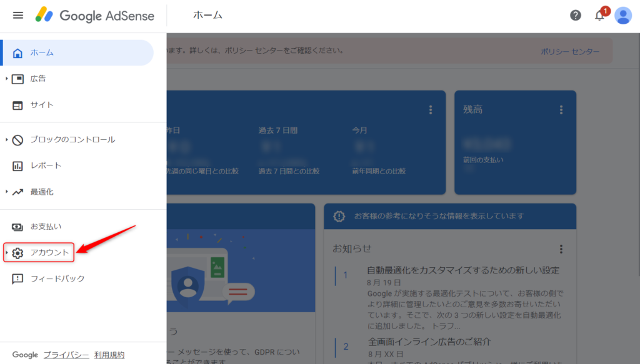Expand the 最適化 menu arrow
Image resolution: width=640 pixels, height=364 pixels.
(x=6, y=192)
